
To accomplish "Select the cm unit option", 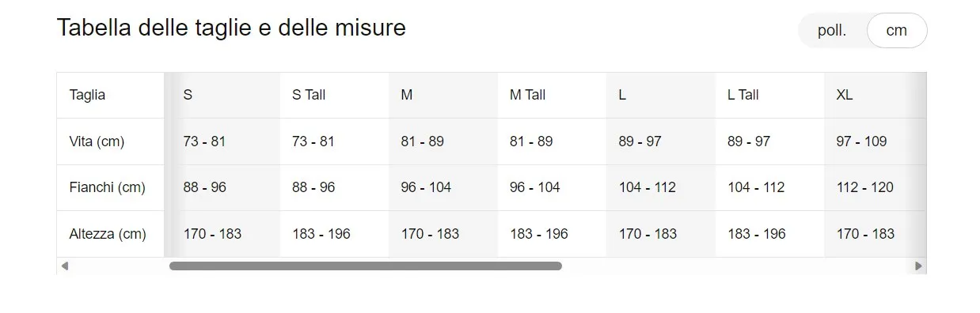I will click(x=897, y=31).
